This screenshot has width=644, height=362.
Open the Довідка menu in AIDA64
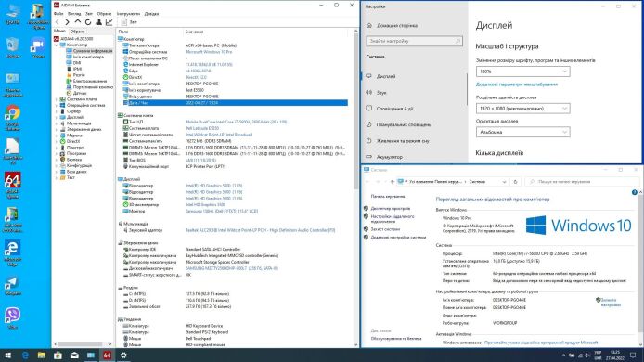coord(151,14)
